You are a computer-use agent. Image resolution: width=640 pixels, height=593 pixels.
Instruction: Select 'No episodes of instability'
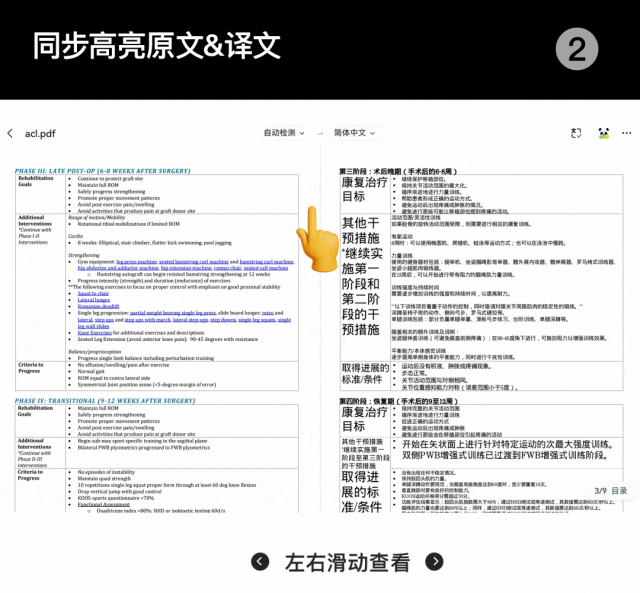click(x=106, y=472)
